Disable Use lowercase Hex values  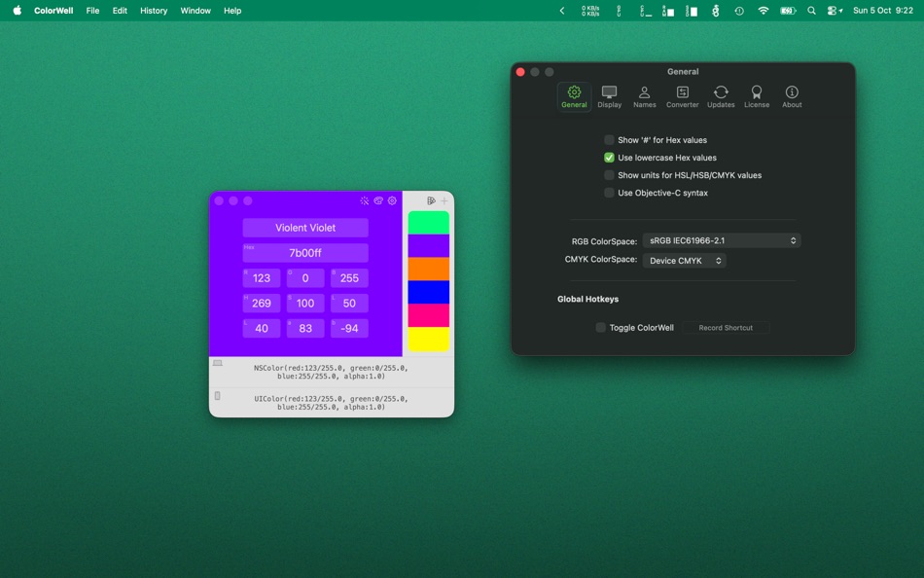point(608,157)
